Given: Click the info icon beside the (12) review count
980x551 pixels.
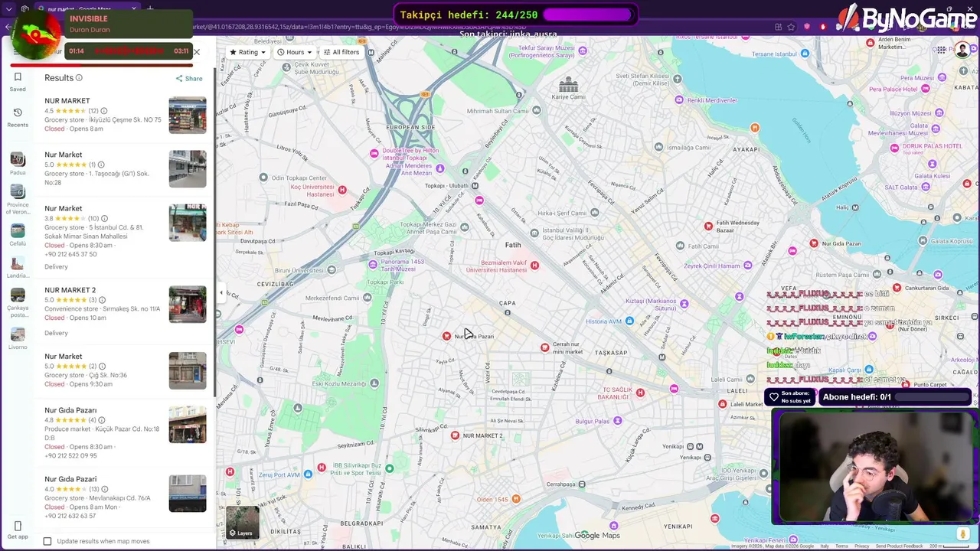Looking at the screenshot, I should tap(104, 111).
